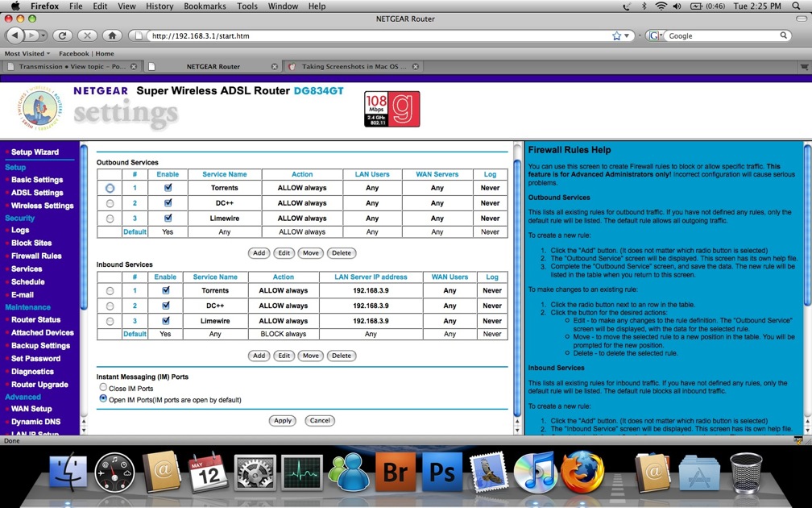812x508 pixels.
Task: Click the Stop loading X icon
Action: pyautogui.click(x=87, y=35)
